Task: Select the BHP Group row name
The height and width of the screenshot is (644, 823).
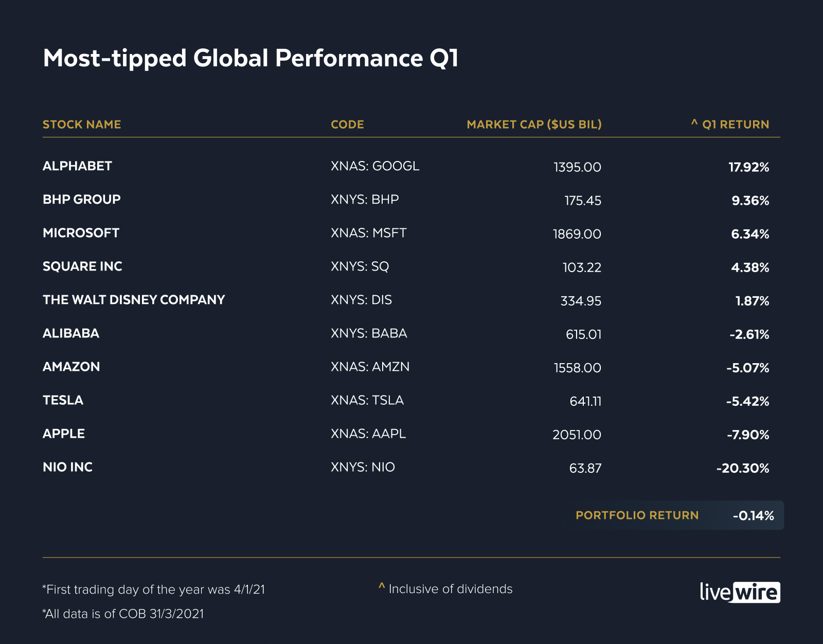Action: point(81,200)
